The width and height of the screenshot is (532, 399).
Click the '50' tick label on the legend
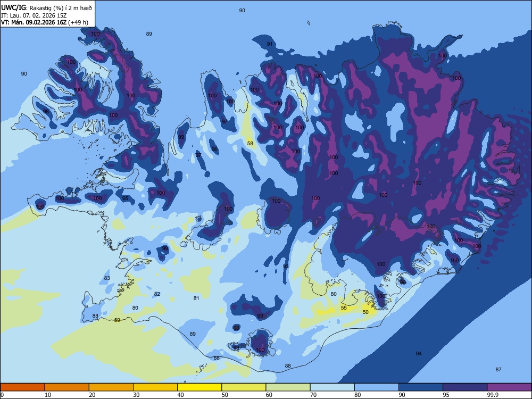tap(225, 395)
